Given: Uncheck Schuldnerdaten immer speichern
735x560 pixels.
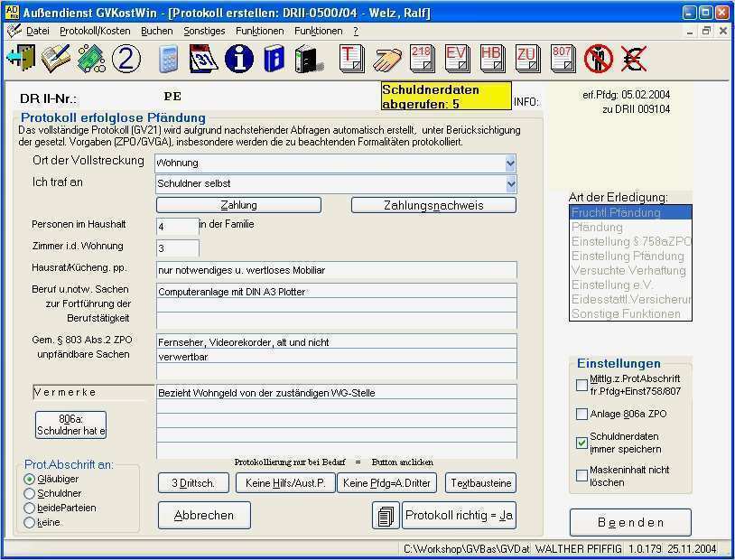Looking at the screenshot, I should [582, 443].
